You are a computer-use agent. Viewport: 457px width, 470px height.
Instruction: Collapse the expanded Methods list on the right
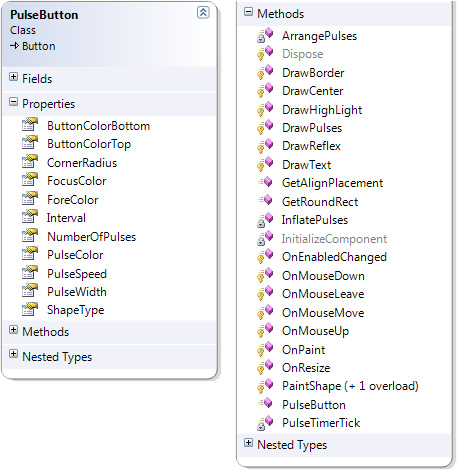coord(248,12)
